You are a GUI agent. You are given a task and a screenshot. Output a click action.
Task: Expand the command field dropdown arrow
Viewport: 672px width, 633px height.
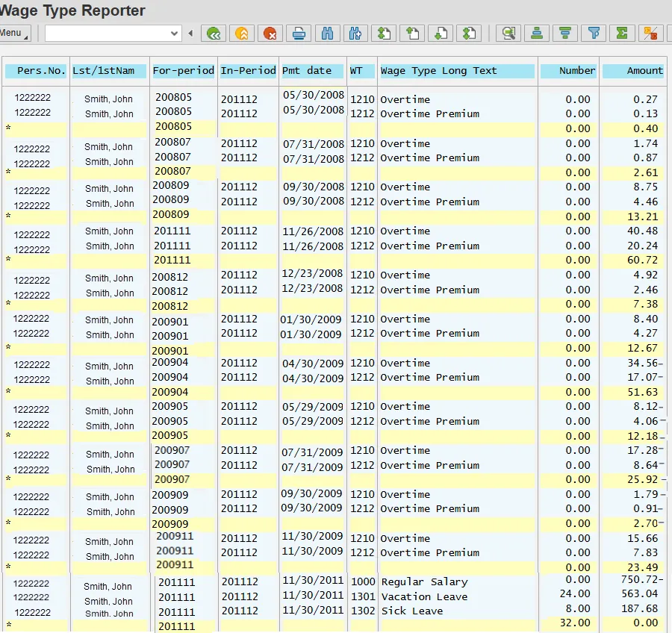175,34
